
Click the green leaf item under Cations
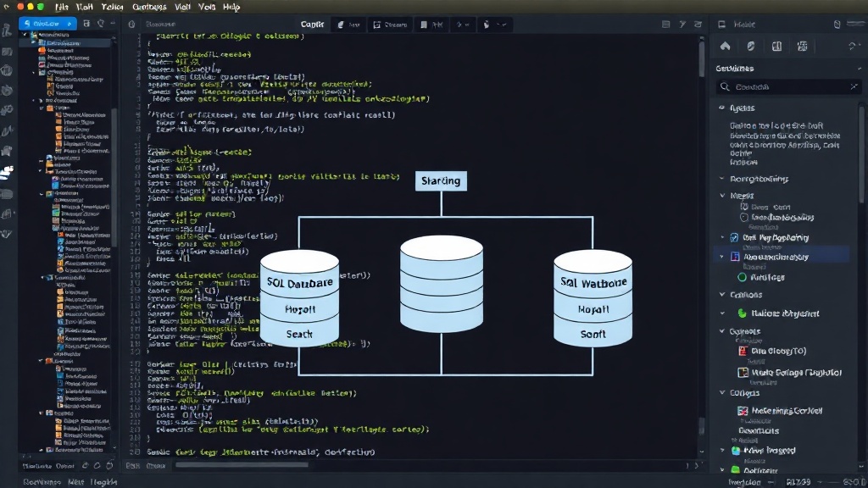(x=780, y=313)
